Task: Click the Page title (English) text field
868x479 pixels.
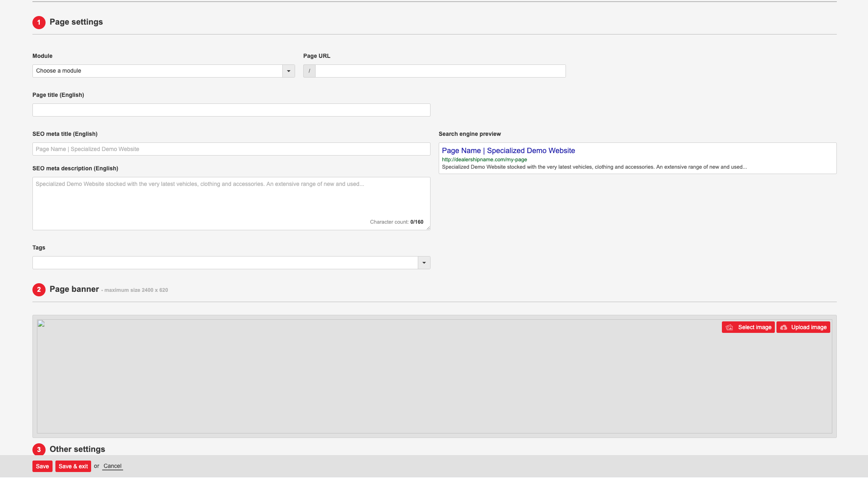Action: click(231, 110)
